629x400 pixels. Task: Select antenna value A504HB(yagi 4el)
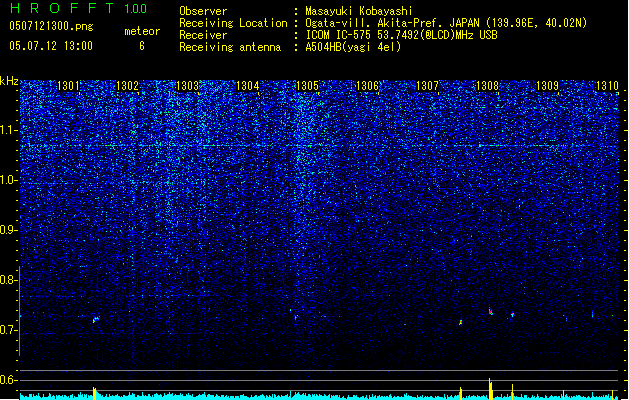click(353, 47)
